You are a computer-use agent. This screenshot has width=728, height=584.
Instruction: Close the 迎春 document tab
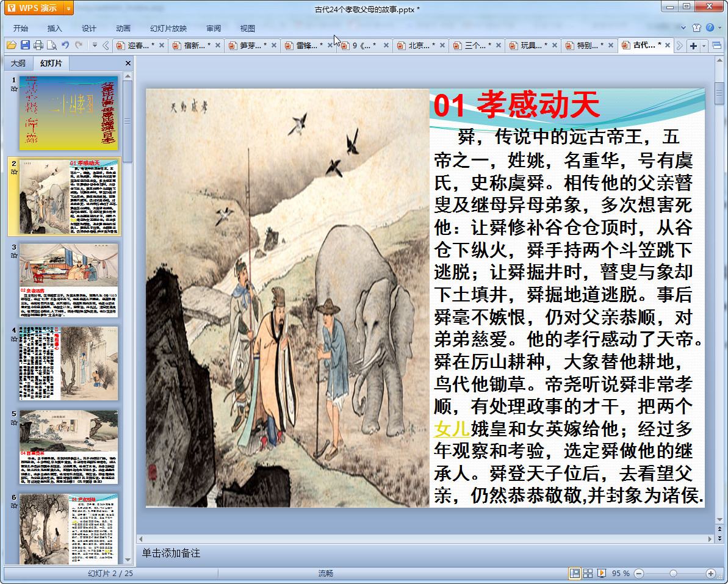pyautogui.click(x=162, y=45)
